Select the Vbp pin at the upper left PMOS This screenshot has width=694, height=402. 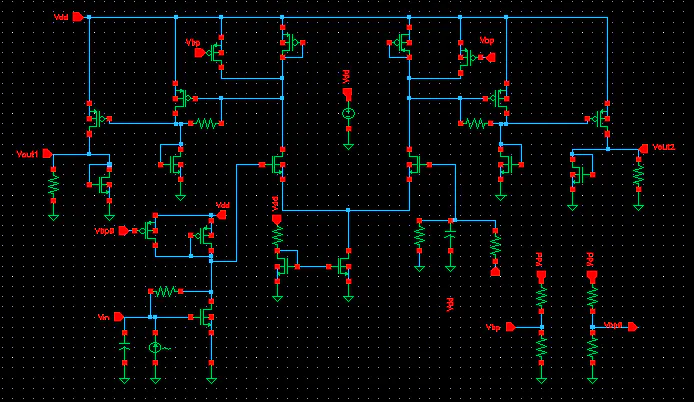[x=200, y=53]
